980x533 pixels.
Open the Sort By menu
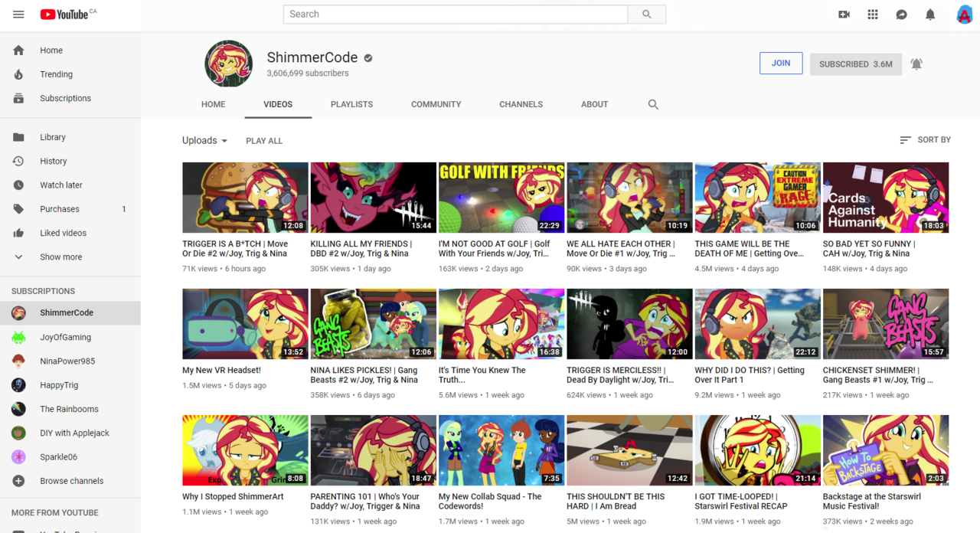click(925, 140)
